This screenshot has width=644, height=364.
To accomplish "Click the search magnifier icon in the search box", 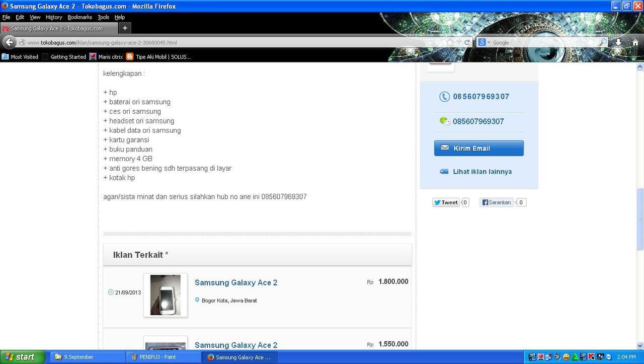I will coord(602,42).
